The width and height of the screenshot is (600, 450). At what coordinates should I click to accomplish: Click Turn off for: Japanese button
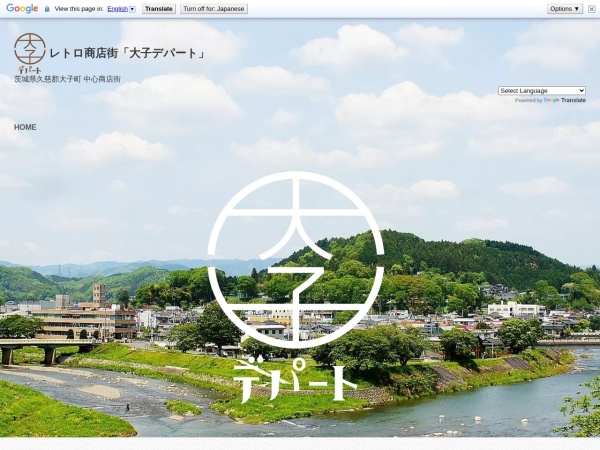click(214, 9)
